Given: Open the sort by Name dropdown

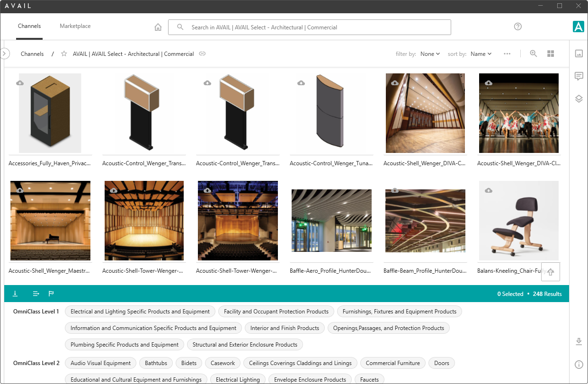Looking at the screenshot, I should 481,54.
